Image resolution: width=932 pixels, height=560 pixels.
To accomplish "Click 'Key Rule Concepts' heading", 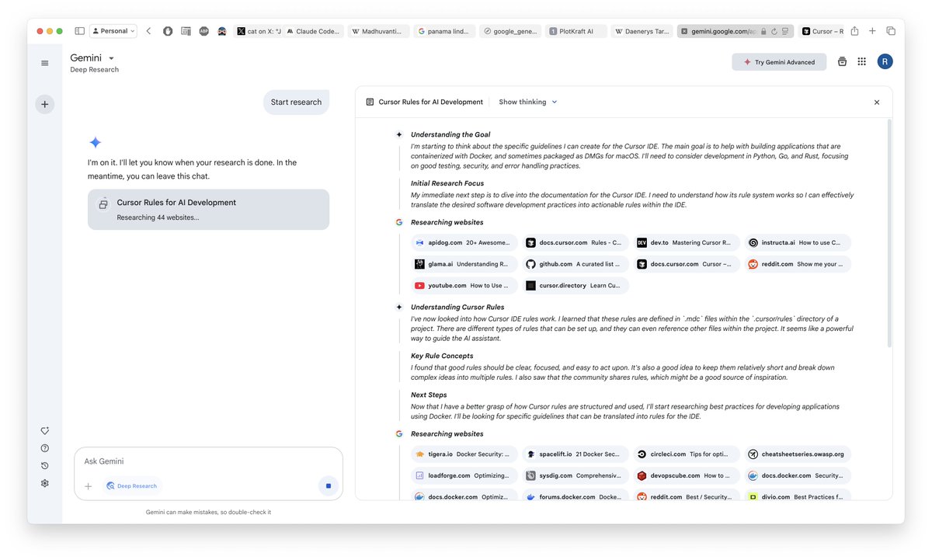I will pos(442,356).
